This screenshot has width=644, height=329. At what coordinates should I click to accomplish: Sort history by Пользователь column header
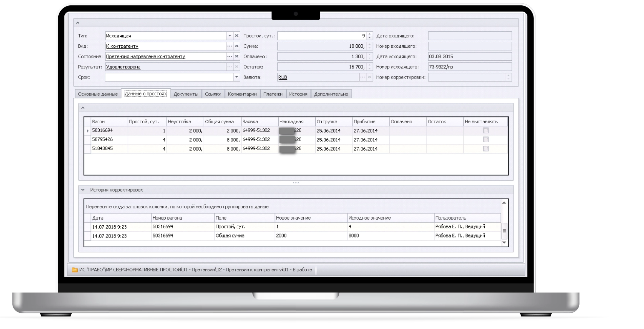click(467, 218)
